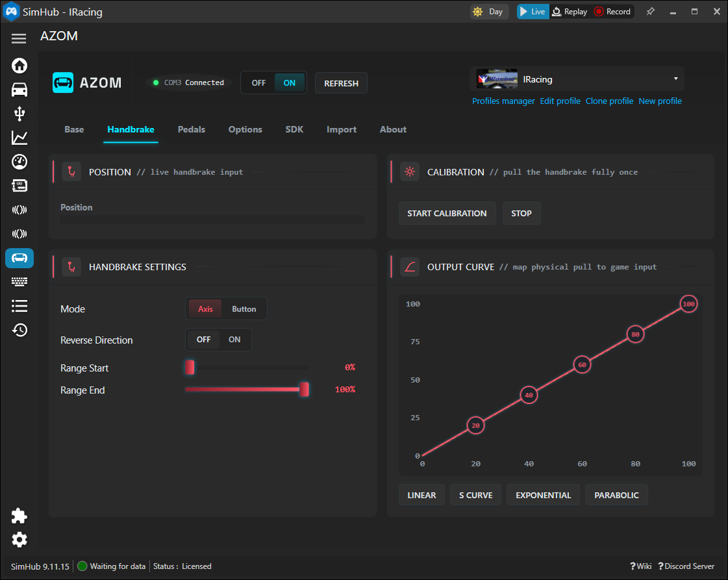Select the curve point labeled 20
The height and width of the screenshot is (580, 728).
click(x=475, y=425)
